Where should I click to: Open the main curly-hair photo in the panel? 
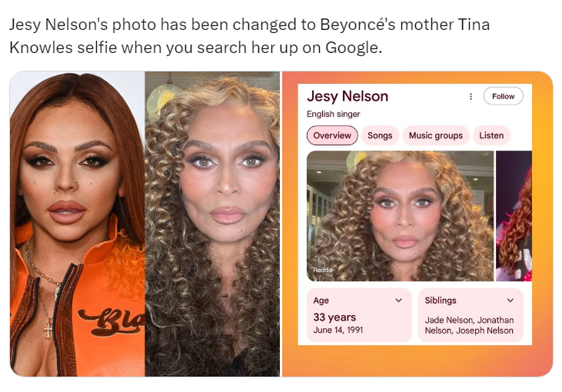pos(400,216)
